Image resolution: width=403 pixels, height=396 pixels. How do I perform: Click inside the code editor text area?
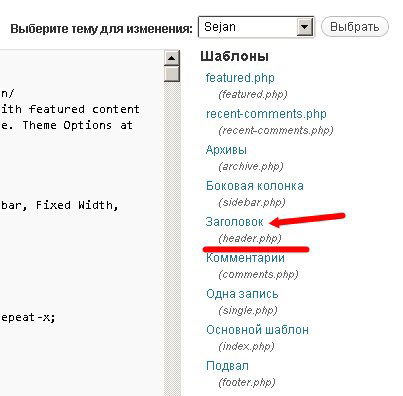coord(82,223)
